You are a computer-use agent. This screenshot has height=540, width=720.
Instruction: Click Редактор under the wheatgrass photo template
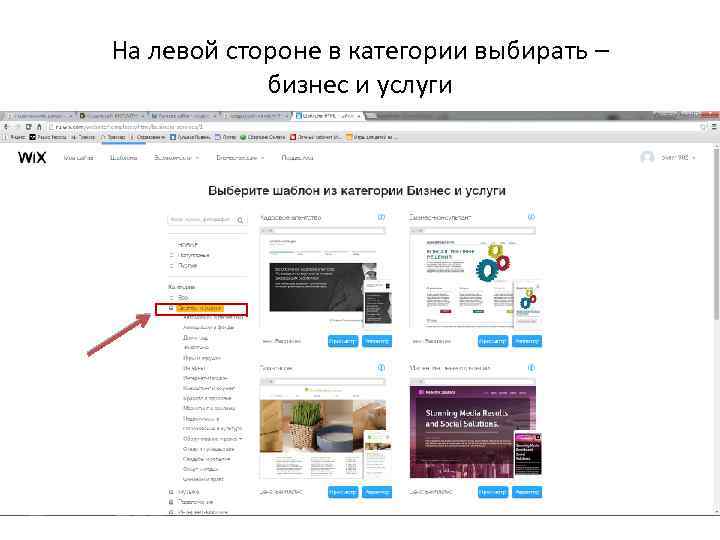point(377,492)
